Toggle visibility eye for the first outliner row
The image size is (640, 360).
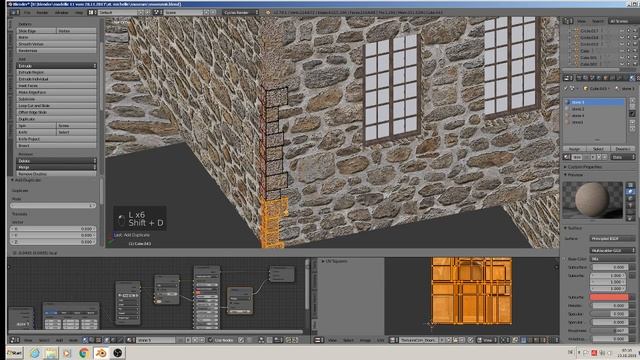pos(622,31)
